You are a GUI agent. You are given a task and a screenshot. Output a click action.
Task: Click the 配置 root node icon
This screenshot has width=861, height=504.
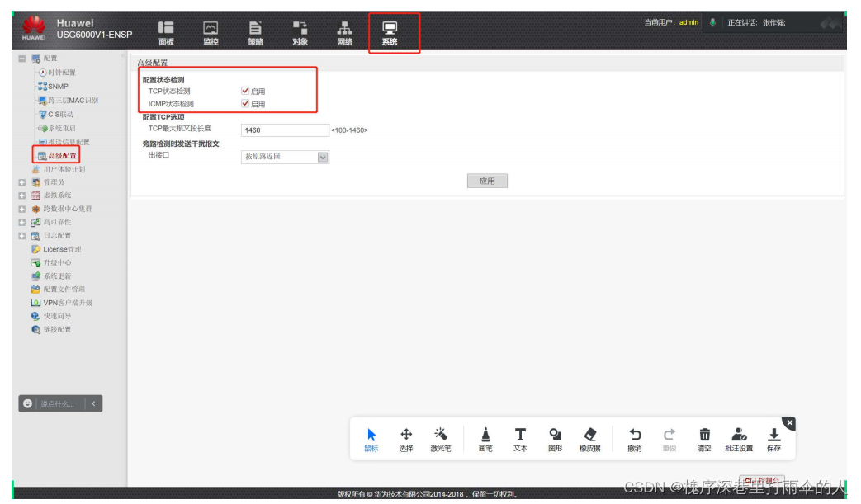point(35,58)
